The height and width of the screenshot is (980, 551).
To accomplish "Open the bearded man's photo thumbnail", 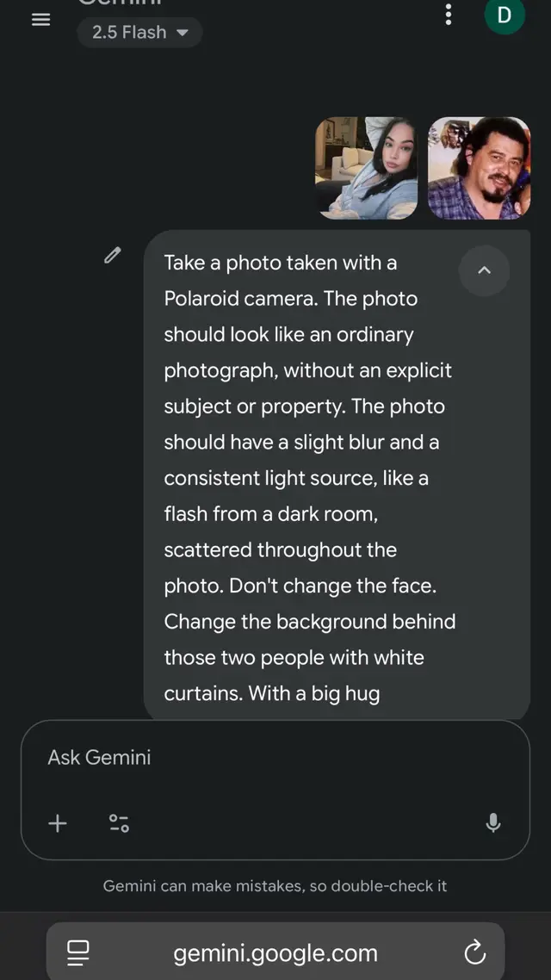I will tap(480, 168).
